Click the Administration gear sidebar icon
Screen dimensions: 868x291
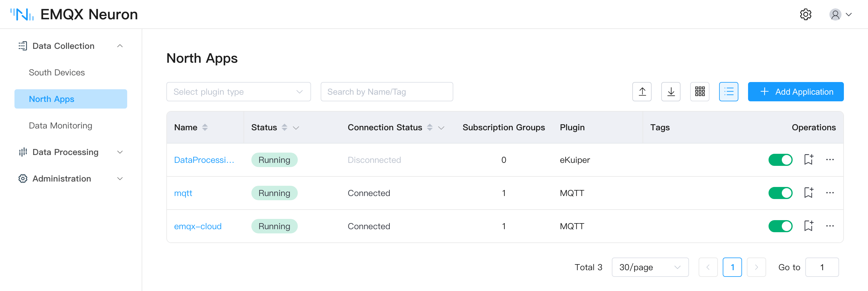[23, 179]
